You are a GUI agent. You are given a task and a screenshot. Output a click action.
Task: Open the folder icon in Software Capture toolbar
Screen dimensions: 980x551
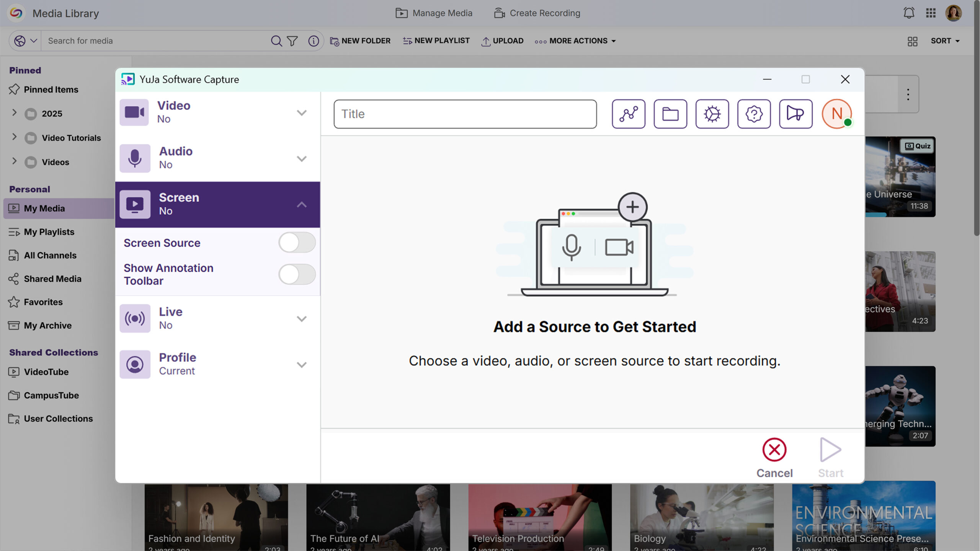coord(670,114)
